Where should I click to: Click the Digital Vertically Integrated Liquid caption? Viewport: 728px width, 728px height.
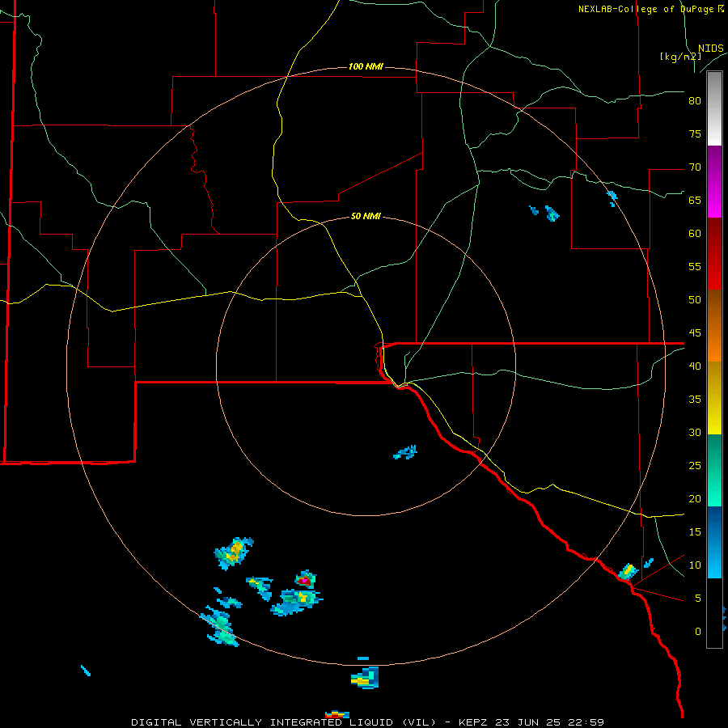click(x=284, y=722)
